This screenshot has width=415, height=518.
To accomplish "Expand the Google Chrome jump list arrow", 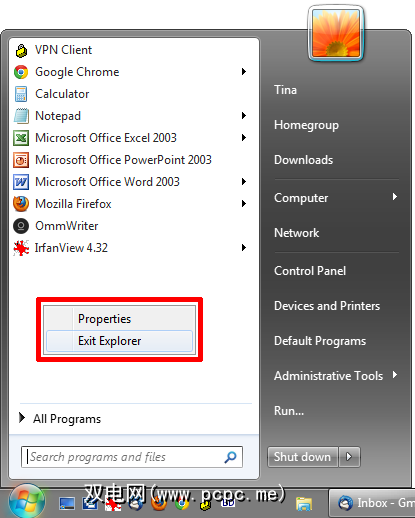I will tap(244, 72).
